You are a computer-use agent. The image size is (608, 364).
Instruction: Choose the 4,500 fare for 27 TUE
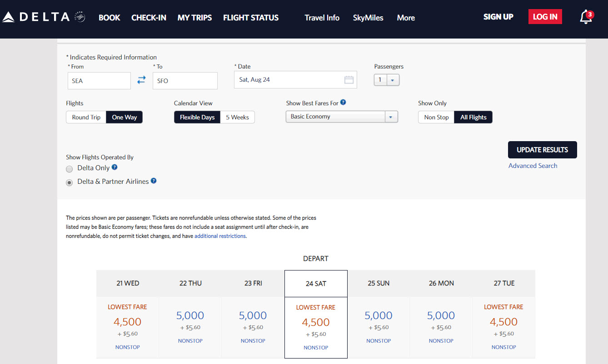click(x=504, y=322)
